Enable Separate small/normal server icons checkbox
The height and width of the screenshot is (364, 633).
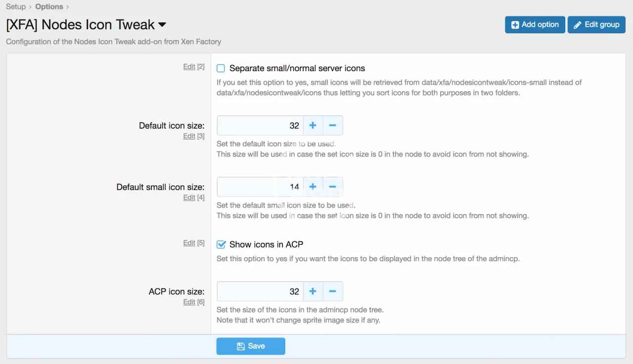point(221,68)
